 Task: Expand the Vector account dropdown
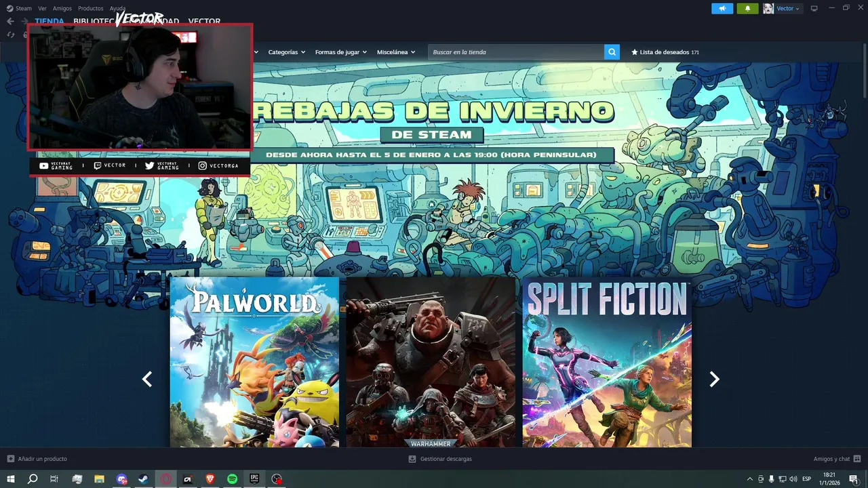point(788,8)
